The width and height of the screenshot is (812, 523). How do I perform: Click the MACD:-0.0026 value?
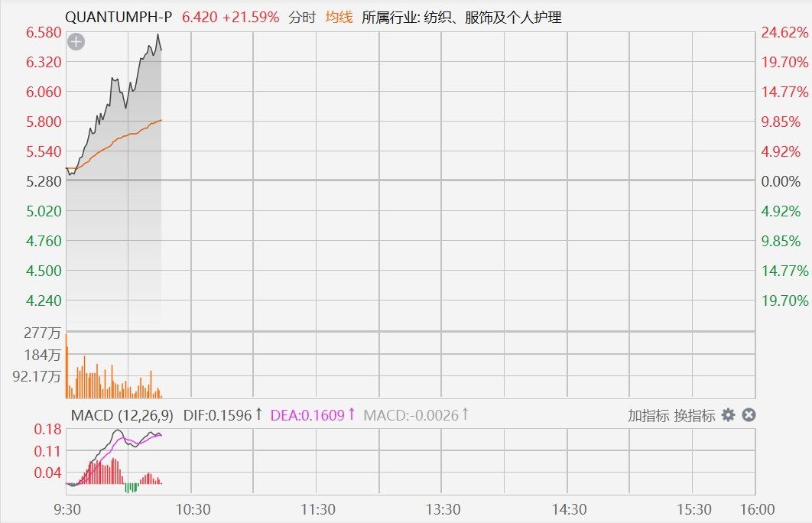pyautogui.click(x=411, y=415)
